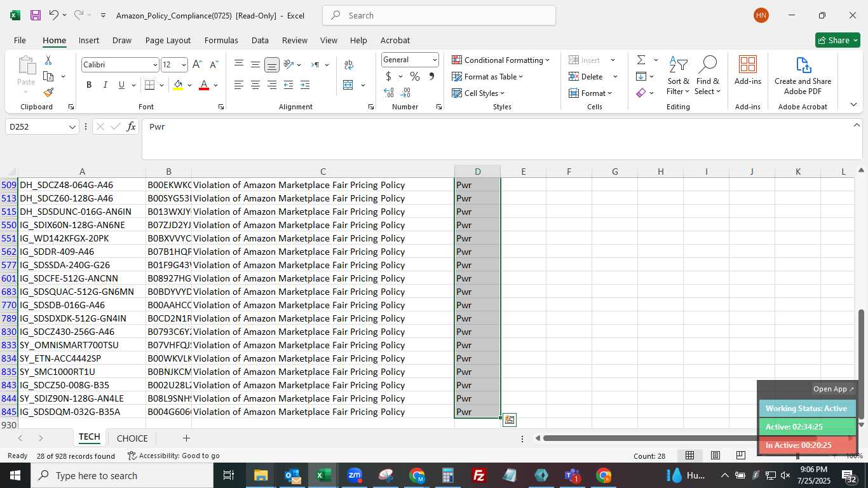Click Increase Font Size icon
Viewport: 868px width, 488px height.
click(x=197, y=65)
